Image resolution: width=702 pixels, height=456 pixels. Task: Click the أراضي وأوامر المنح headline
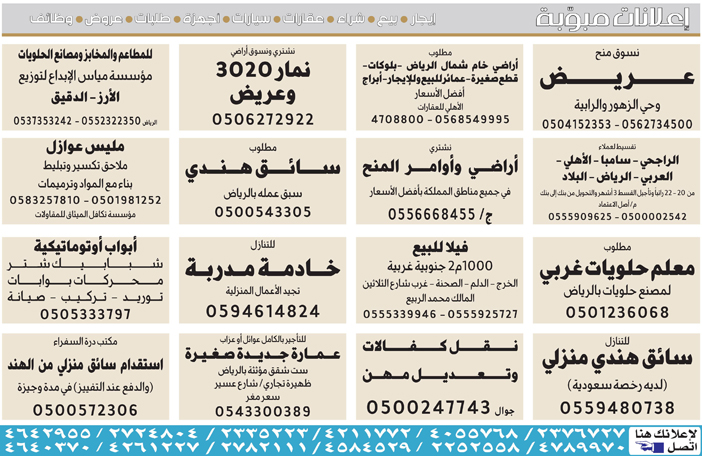pos(440,167)
